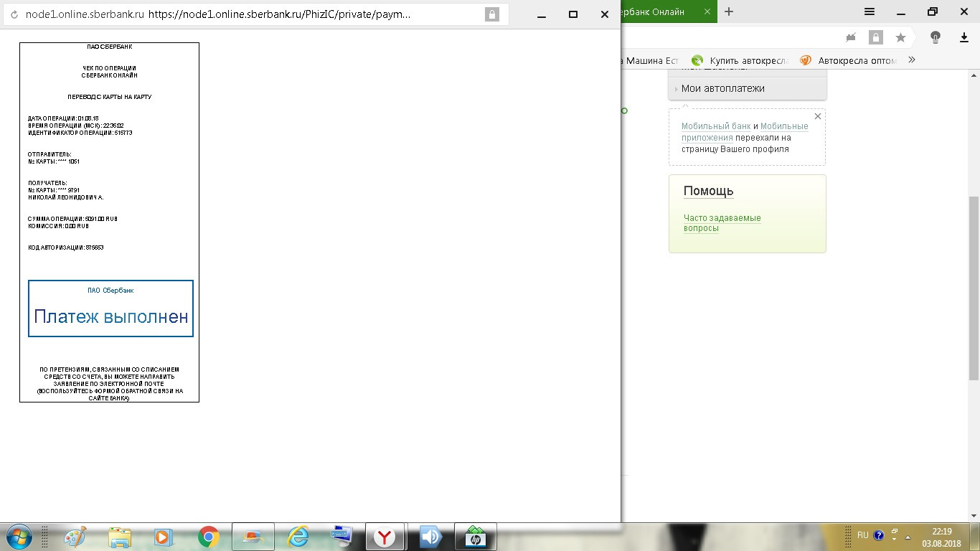Open the clock showing 22:19

point(942,537)
